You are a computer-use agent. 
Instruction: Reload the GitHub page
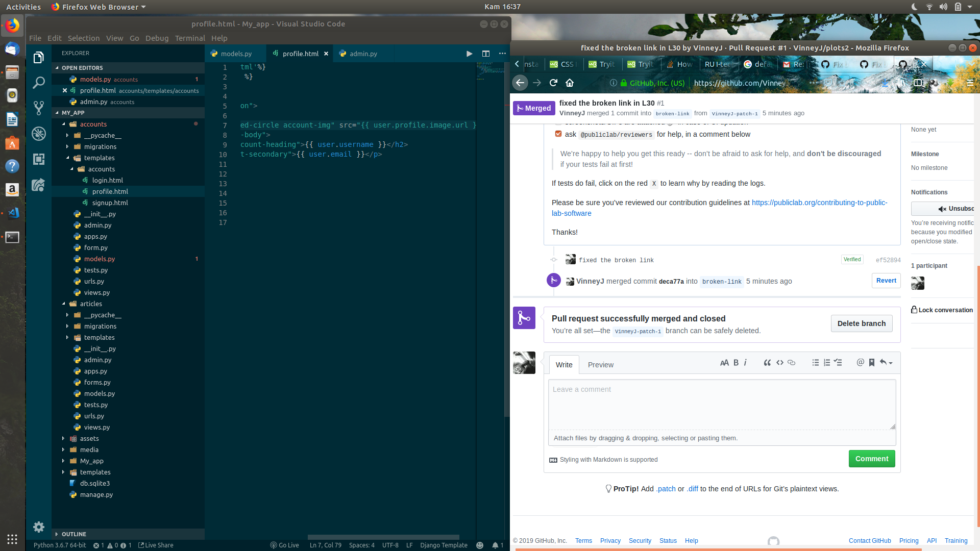pyautogui.click(x=553, y=83)
